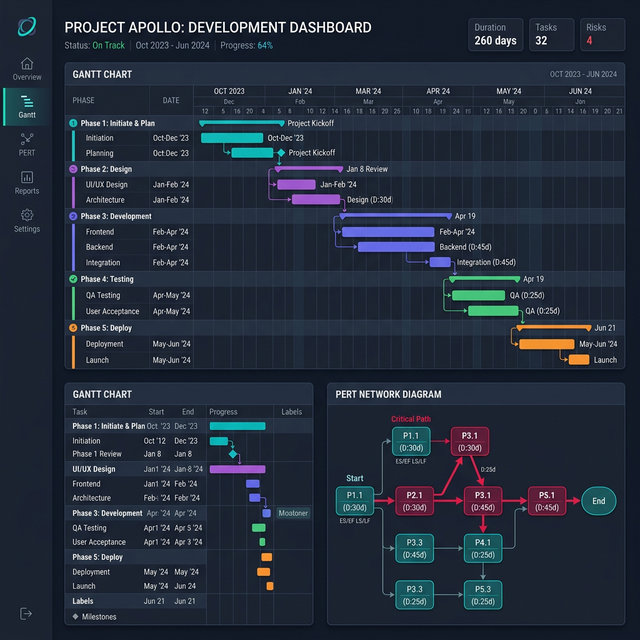Collapse the Phase 5: Deploy group in lower table
Viewport: 640px width, 640px height.
[98, 557]
